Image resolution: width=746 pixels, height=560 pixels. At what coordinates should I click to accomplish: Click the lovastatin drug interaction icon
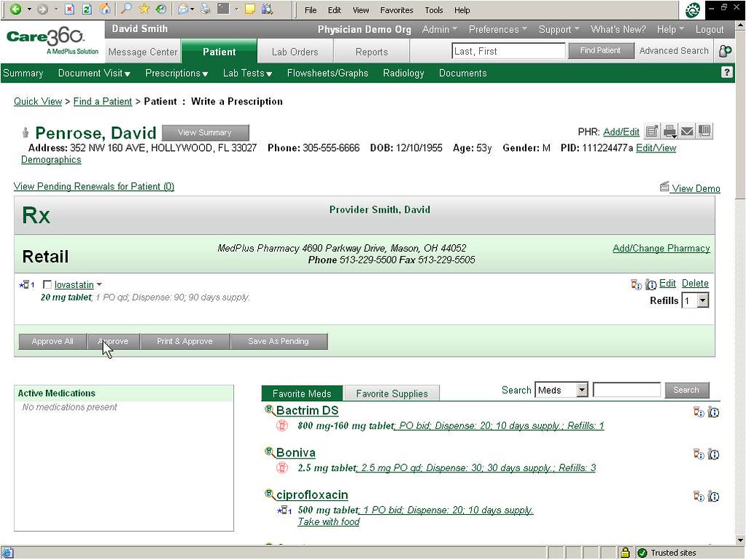point(636,284)
